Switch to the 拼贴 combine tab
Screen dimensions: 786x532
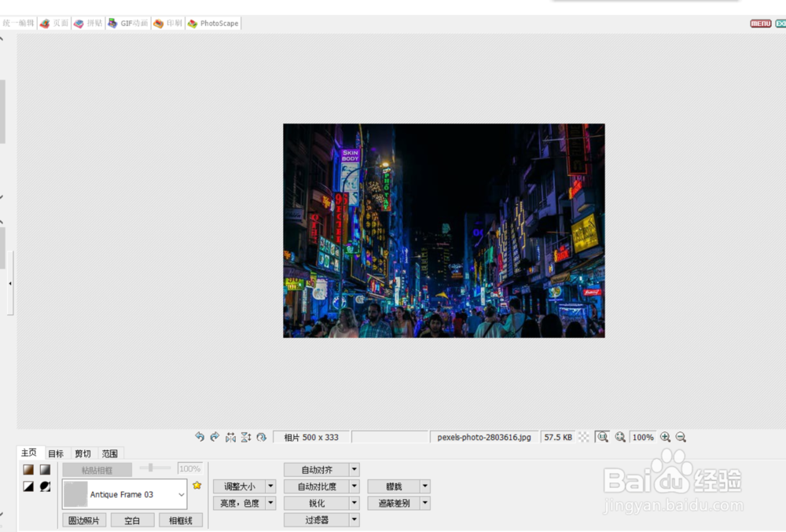(88, 23)
